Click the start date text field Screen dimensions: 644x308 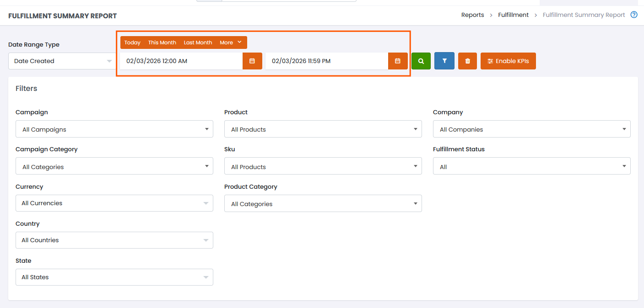tap(181, 61)
